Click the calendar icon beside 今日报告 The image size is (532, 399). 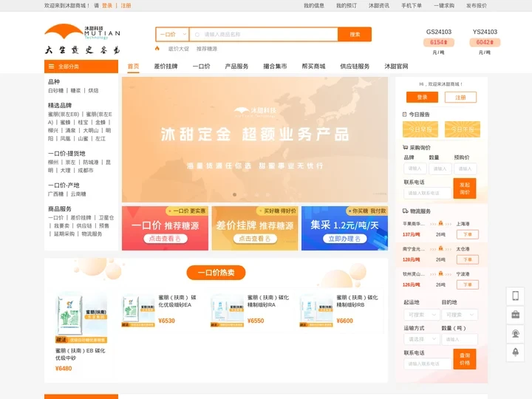tap(404, 115)
